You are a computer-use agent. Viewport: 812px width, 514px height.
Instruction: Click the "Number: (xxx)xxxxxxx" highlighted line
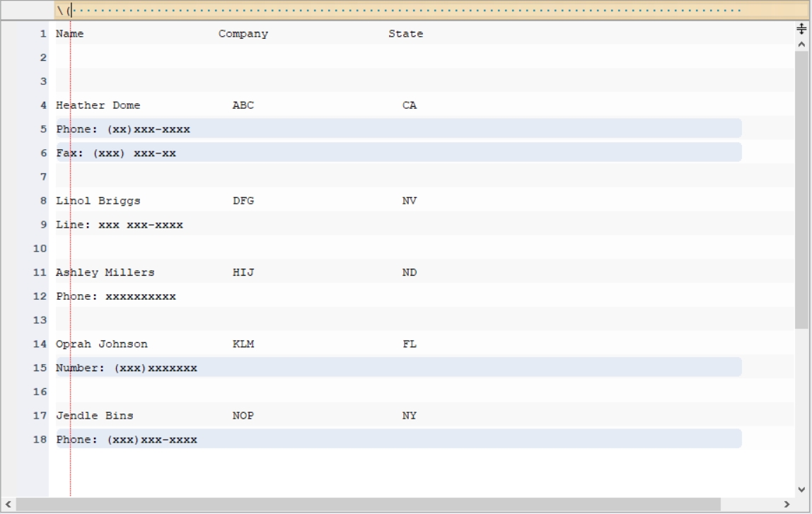(399, 368)
